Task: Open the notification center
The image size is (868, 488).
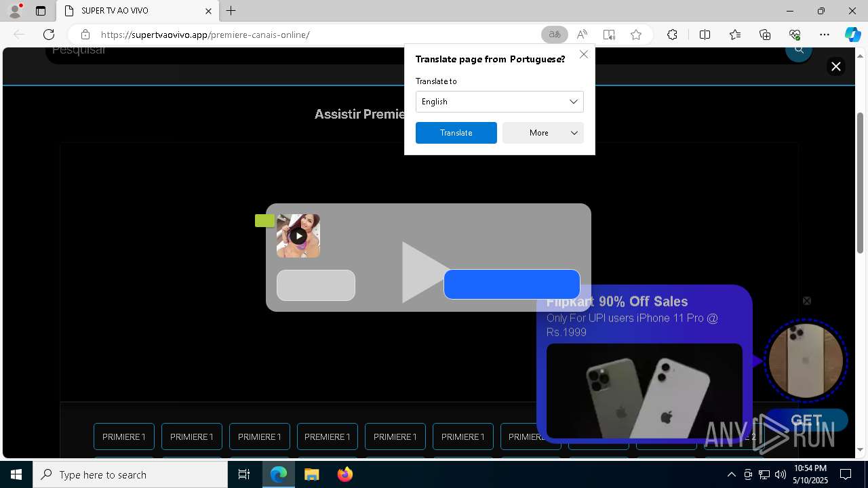Action: [x=846, y=474]
